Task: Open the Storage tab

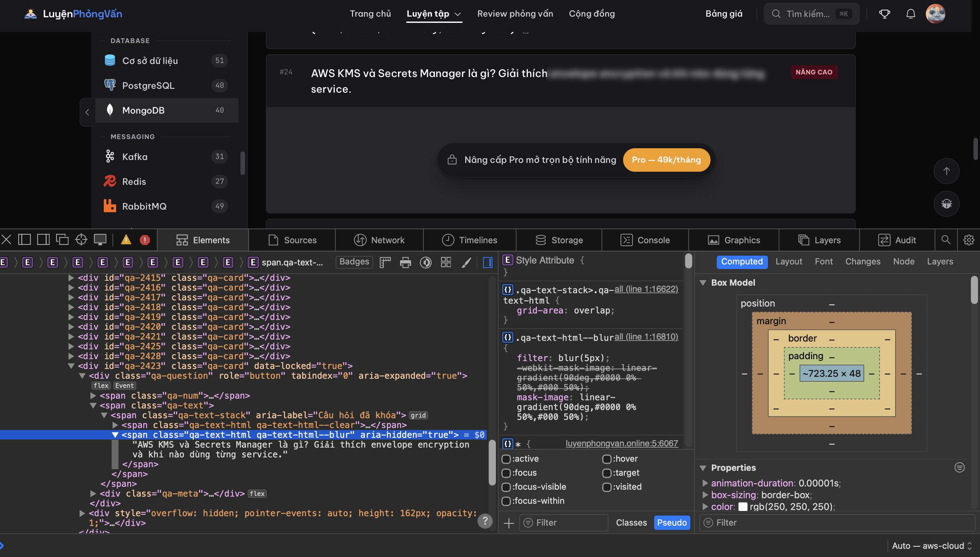Action: (x=559, y=240)
